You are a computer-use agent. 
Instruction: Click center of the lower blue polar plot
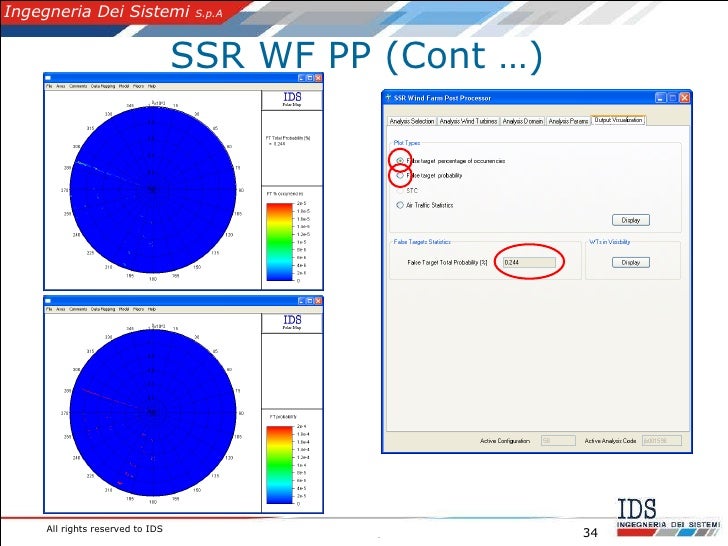[152, 412]
